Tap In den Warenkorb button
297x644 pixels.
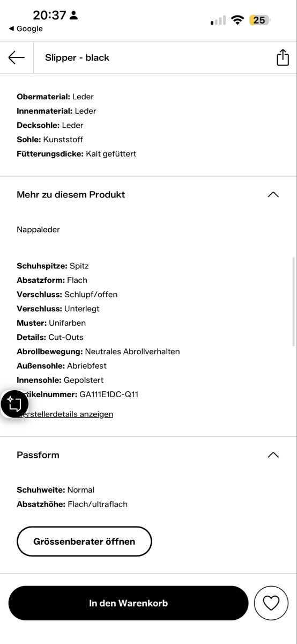point(129,603)
